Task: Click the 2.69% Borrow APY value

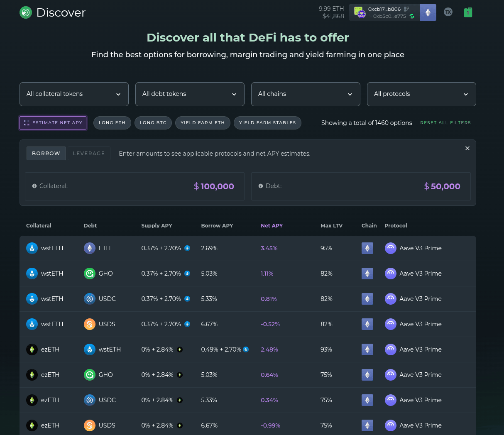Action: 209,248
